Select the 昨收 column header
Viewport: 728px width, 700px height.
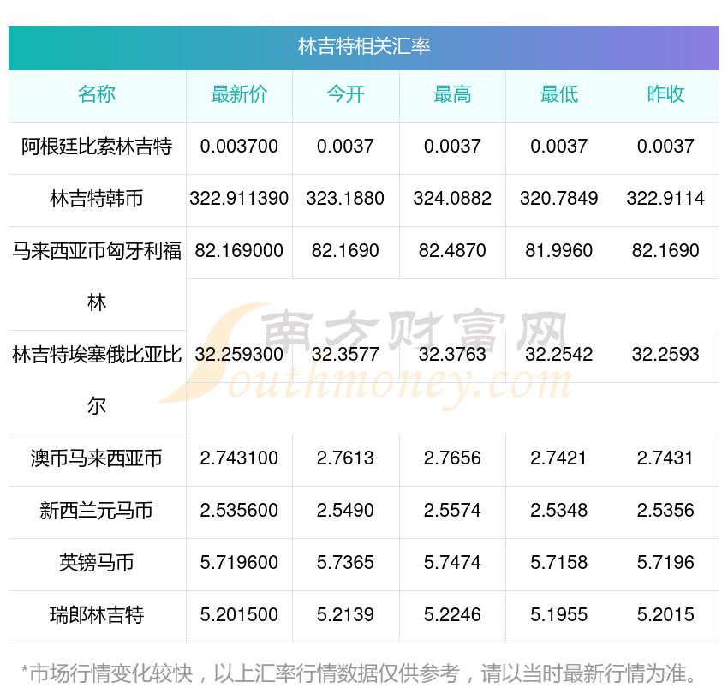click(x=665, y=94)
